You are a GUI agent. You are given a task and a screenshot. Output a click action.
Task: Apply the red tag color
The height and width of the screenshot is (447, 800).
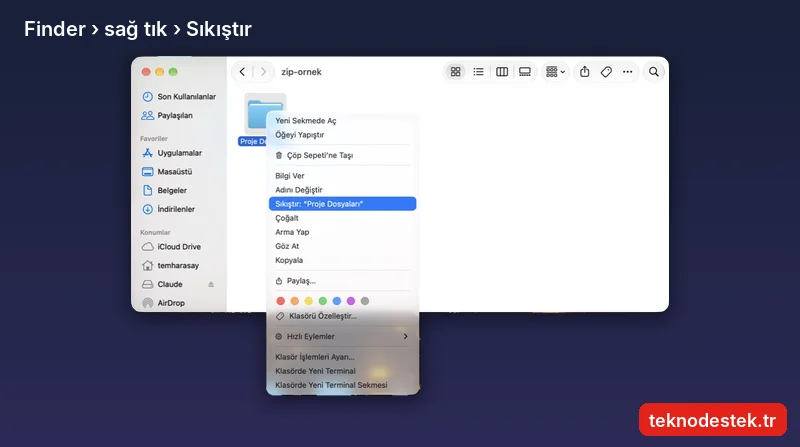point(281,301)
